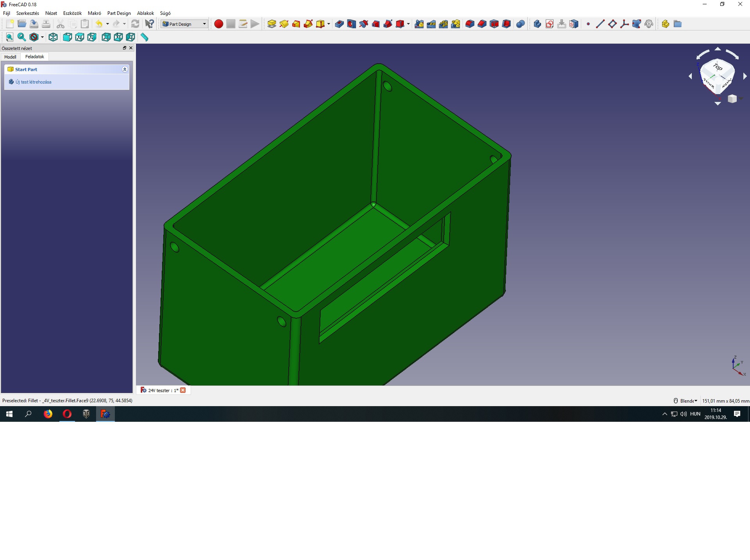The width and height of the screenshot is (750, 560).
Task: Switch to the Modell tab
Action: 10,57
